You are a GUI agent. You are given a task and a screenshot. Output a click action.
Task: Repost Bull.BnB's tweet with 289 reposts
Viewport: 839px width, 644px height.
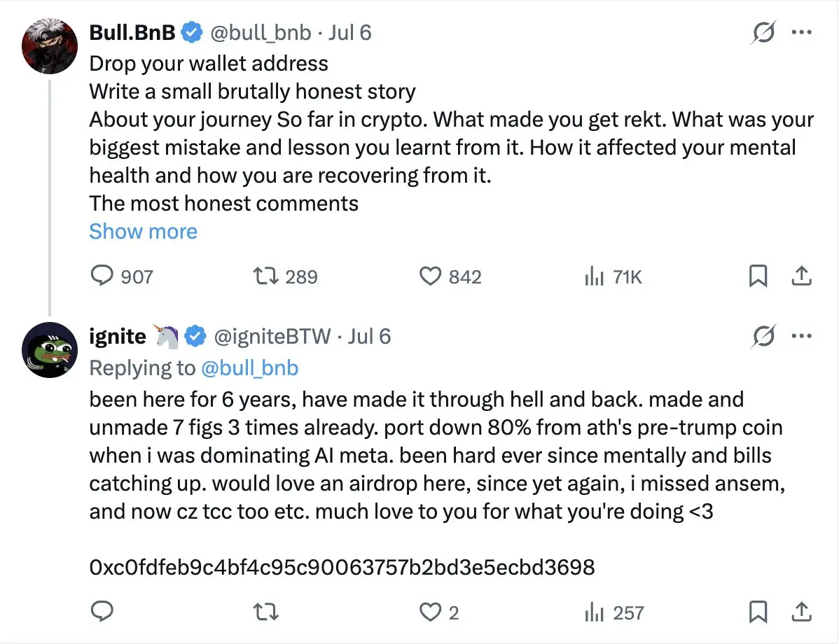tap(265, 276)
